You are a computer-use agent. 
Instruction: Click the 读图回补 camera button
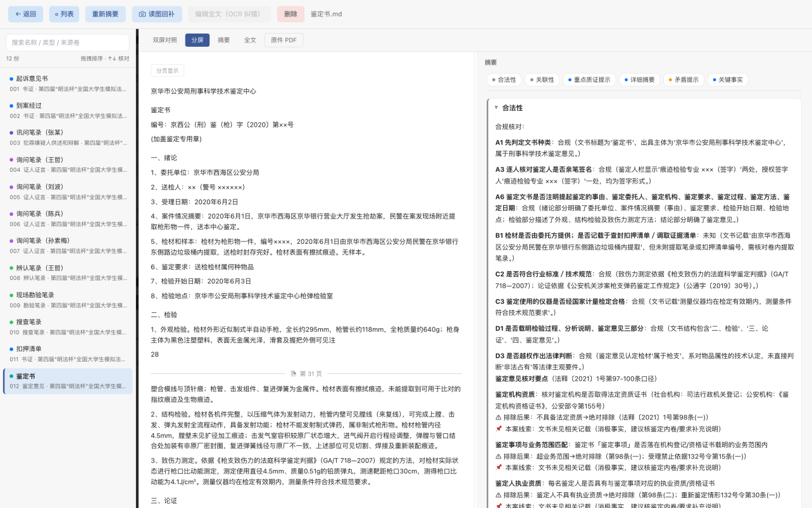(157, 14)
